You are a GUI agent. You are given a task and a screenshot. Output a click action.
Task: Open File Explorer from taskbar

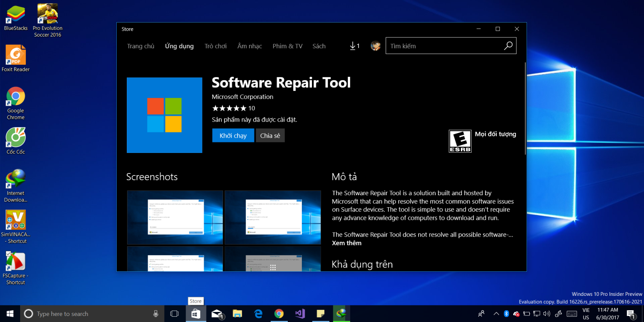click(237, 314)
